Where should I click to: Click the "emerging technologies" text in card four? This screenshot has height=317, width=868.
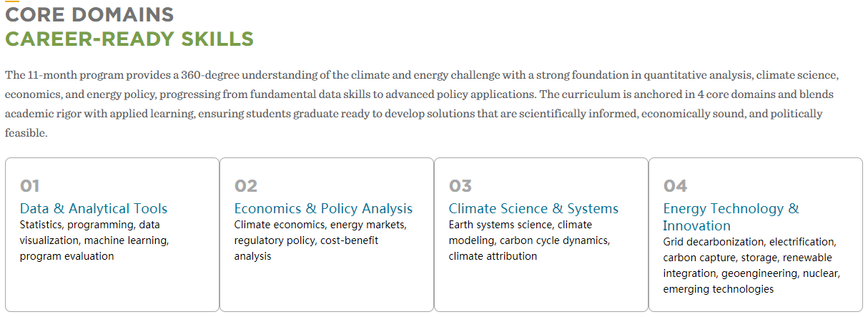click(x=719, y=289)
